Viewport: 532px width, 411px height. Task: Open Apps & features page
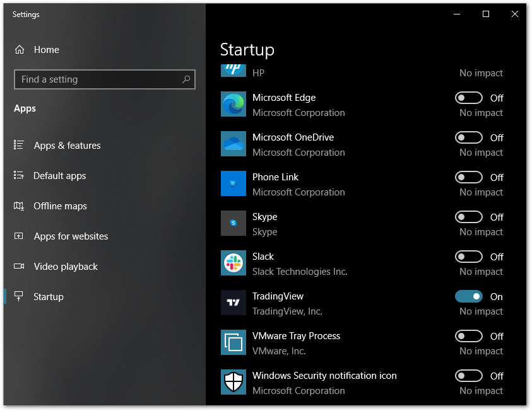click(105, 146)
